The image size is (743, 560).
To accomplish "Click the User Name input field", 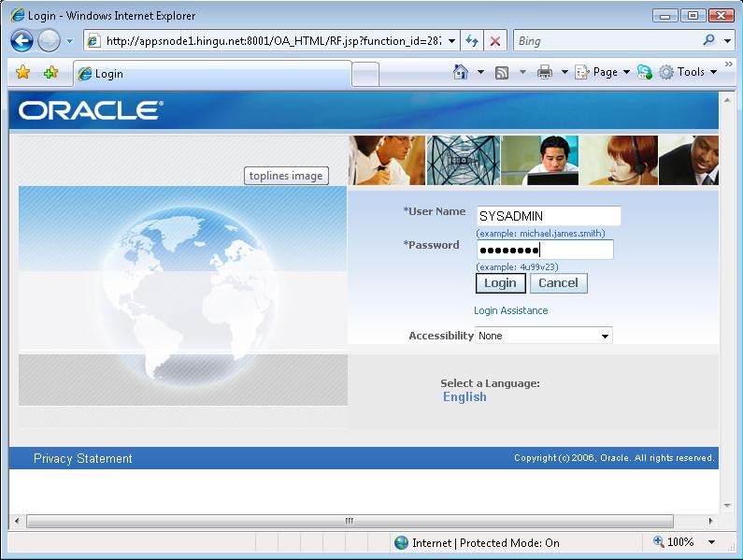I will click(x=548, y=216).
